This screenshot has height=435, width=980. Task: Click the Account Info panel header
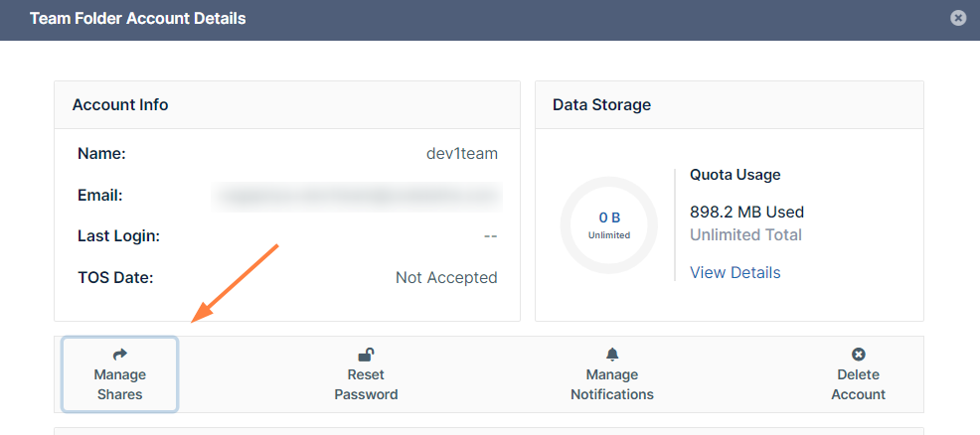pos(120,104)
